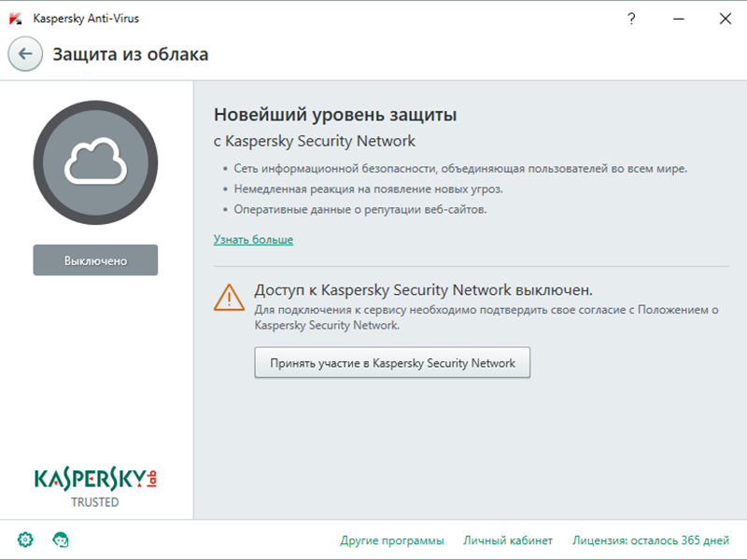The width and height of the screenshot is (747, 560).
Task: Click the 'Выключено' status button
Action: click(95, 260)
